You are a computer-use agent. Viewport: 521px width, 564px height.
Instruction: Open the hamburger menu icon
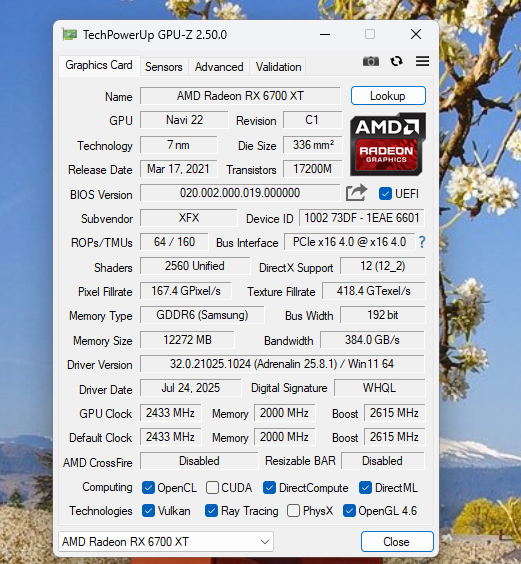(422, 61)
